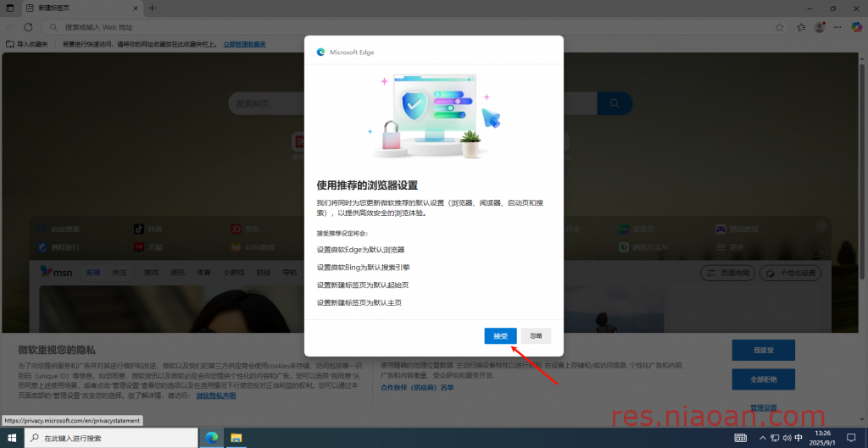This screenshot has height=448, width=868.
Task: Open the 合作伙伴（供应商）名单 link
Action: [x=417, y=387]
